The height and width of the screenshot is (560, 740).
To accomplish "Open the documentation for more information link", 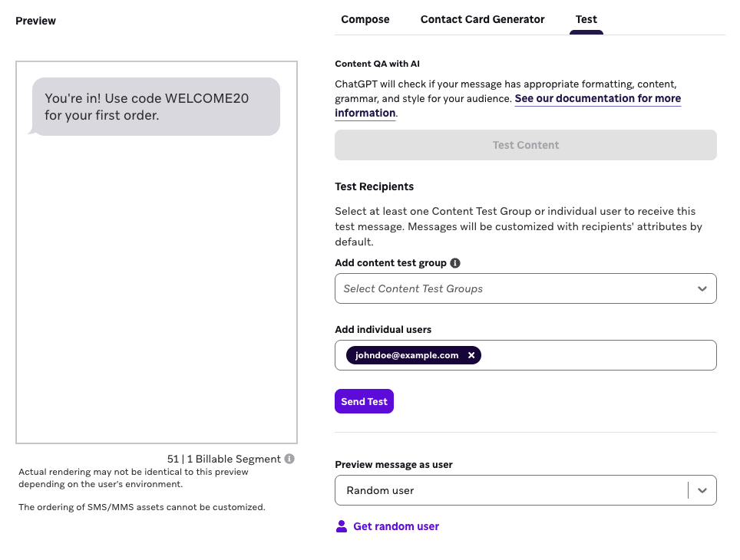I will [508, 106].
